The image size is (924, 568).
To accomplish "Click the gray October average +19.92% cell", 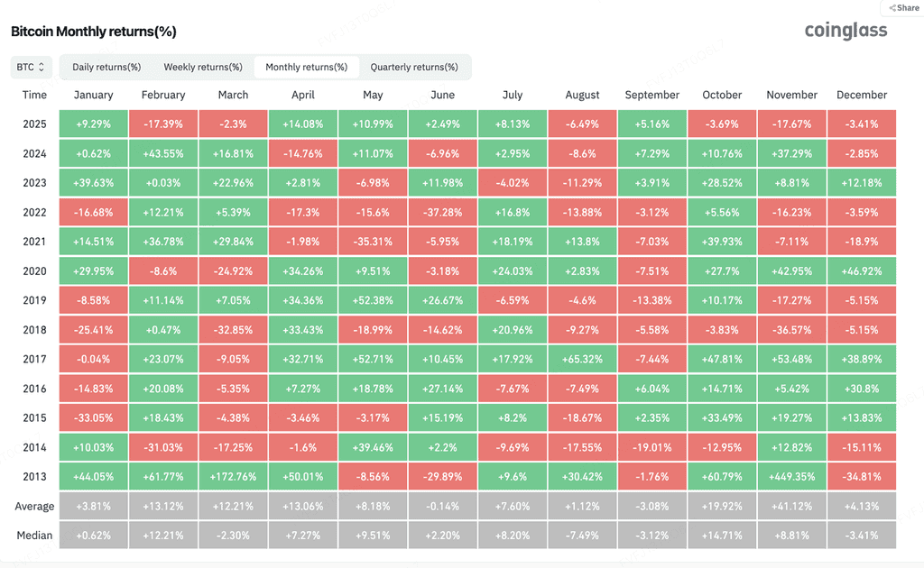I will (x=722, y=506).
